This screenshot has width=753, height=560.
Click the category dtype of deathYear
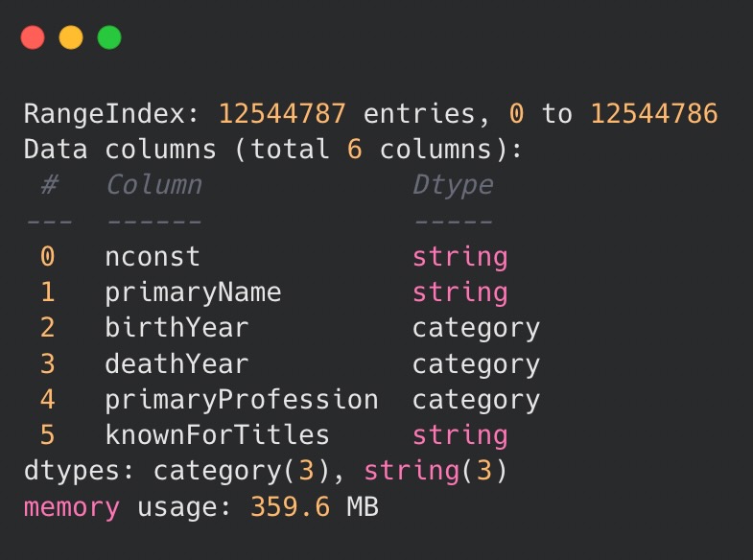(477, 364)
